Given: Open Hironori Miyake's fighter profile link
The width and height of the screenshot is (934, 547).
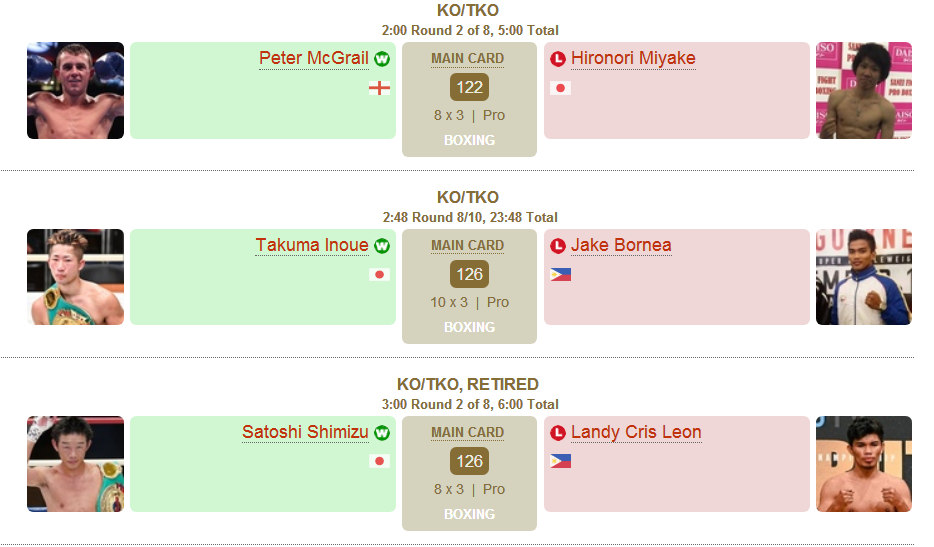Looking at the screenshot, I should click(633, 58).
